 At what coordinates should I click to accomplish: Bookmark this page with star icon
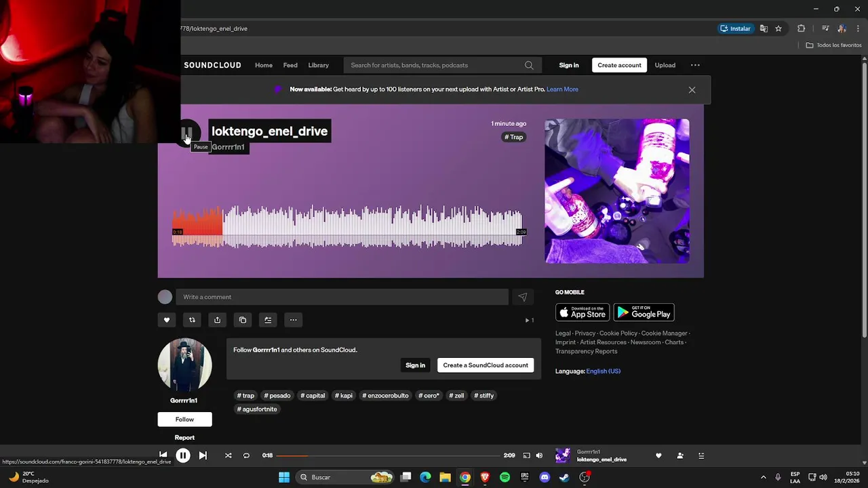tap(778, 28)
